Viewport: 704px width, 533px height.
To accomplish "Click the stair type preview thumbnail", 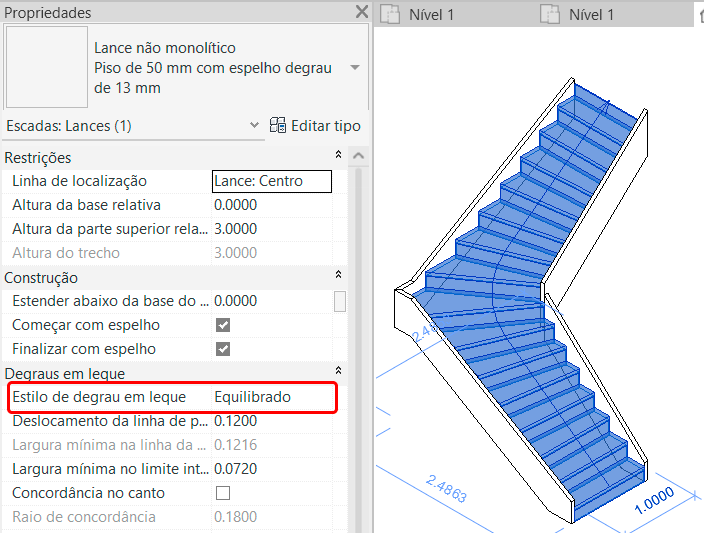I will coord(46,67).
